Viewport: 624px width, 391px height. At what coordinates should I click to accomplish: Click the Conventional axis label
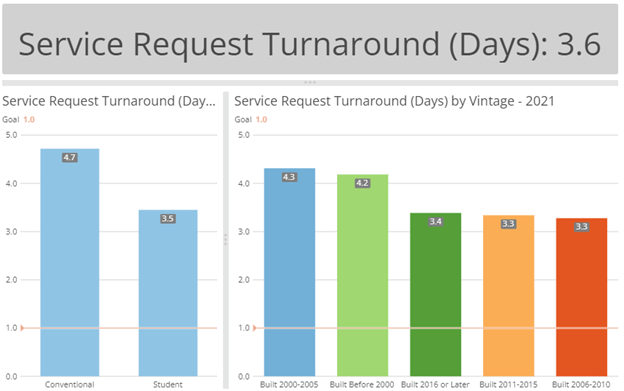point(70,385)
